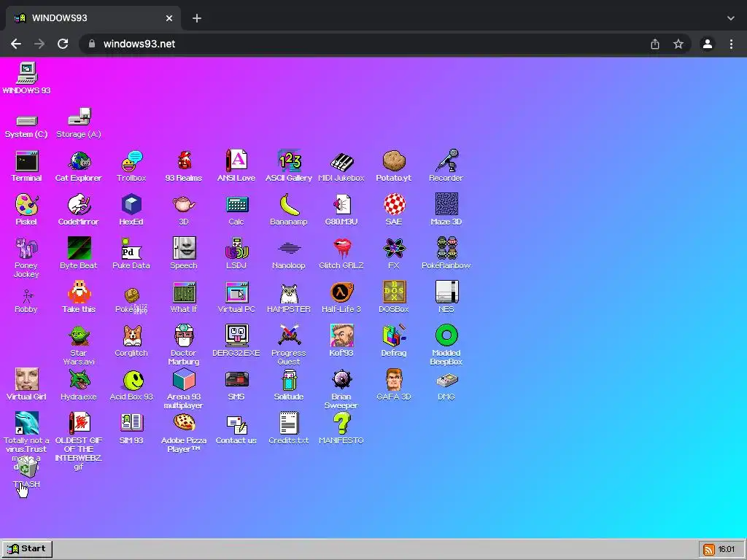Click the Start button in taskbar

pos(27,548)
